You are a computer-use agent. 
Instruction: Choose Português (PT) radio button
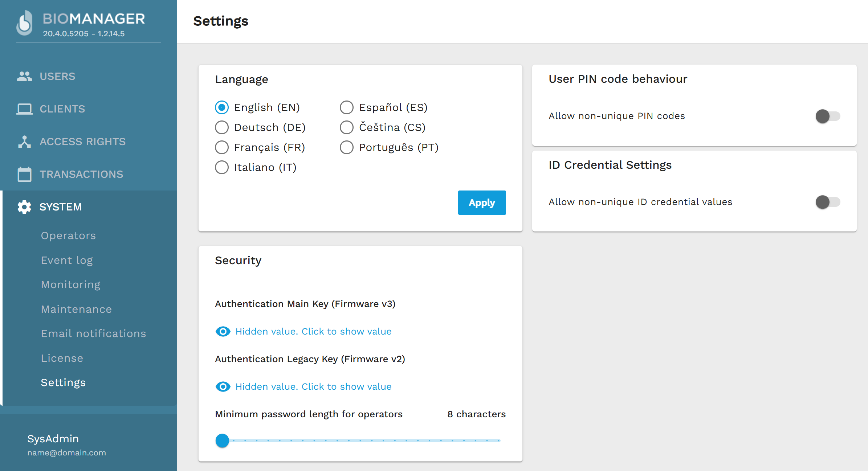tap(347, 147)
